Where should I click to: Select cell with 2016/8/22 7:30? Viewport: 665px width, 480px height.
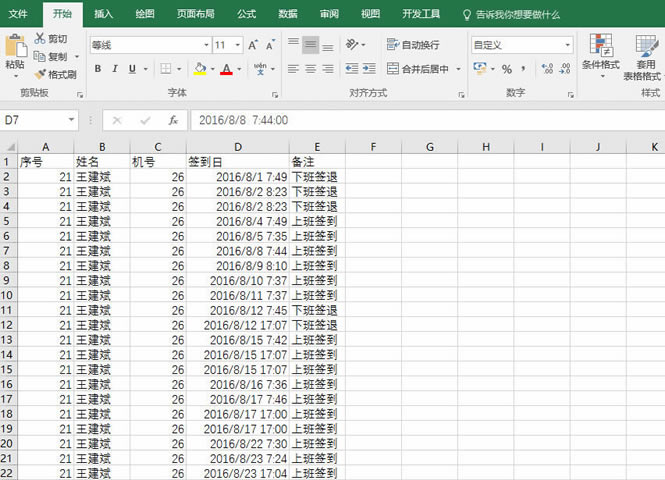[x=238, y=444]
